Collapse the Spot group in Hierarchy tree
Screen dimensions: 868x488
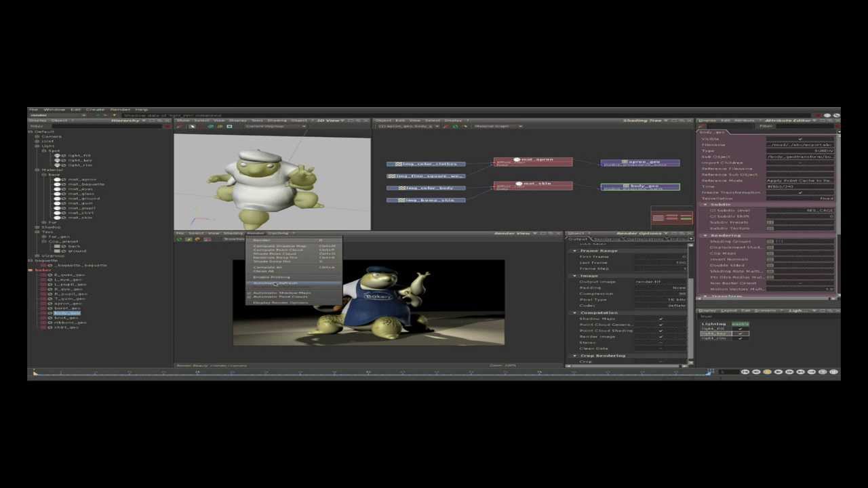pyautogui.click(x=44, y=150)
